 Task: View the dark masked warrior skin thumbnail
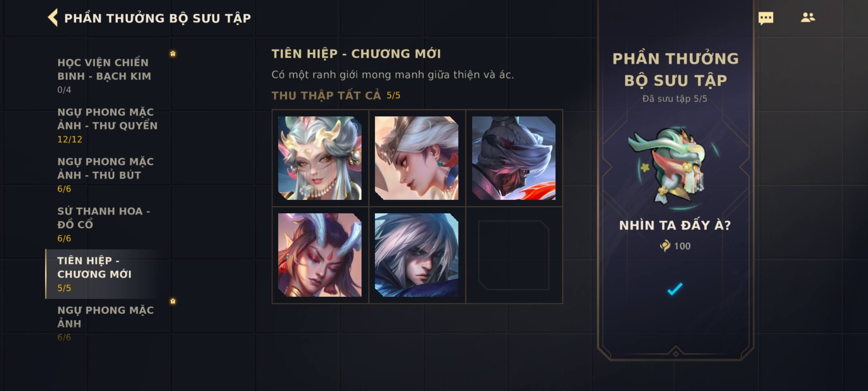click(x=514, y=158)
